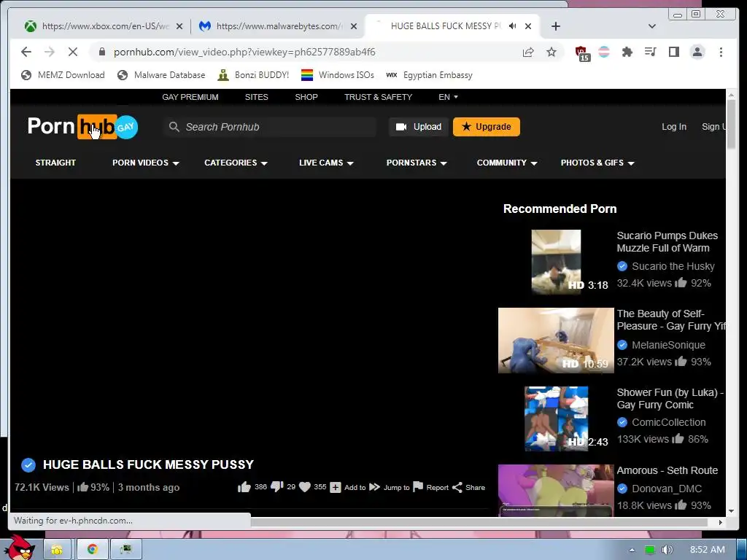Viewport: 747px width, 560px height.
Task: Close the malwarebytes.com tab
Action: [354, 26]
